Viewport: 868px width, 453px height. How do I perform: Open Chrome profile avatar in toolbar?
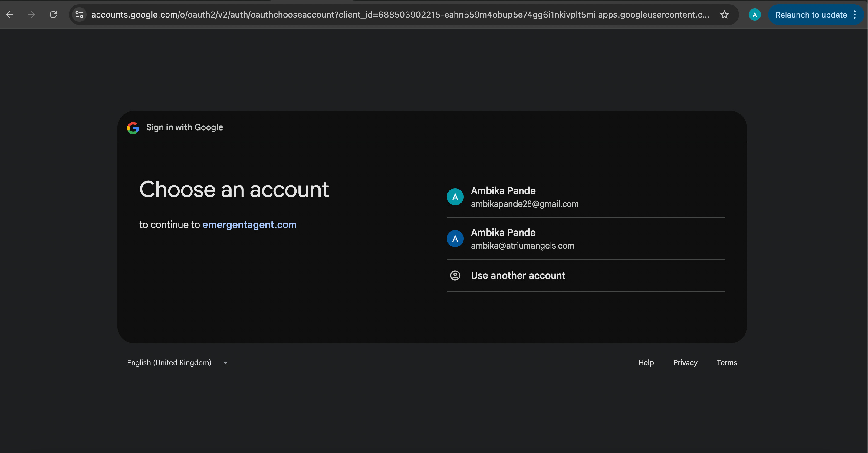coord(755,15)
